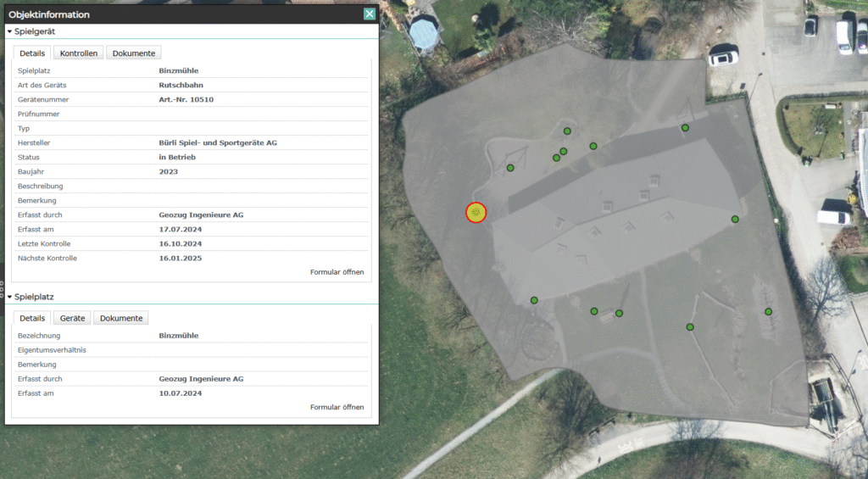868x479 pixels.
Task: Close the Objektinformation panel
Action: [369, 14]
